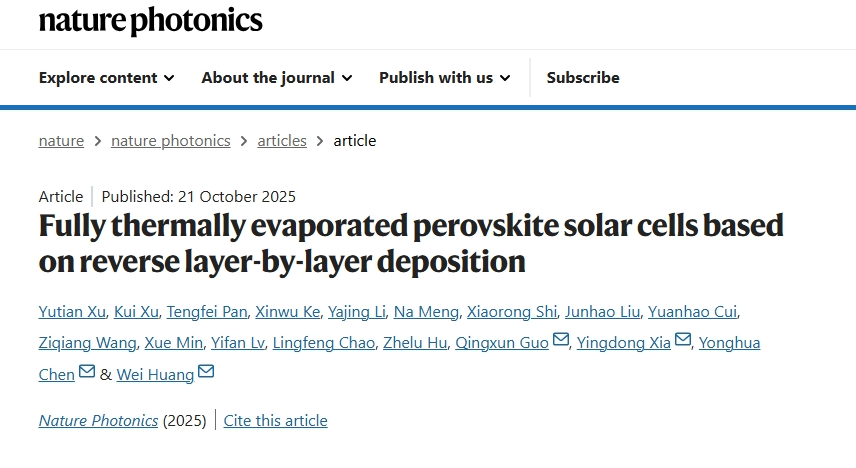
Task: Click the envelope icon next to Chen
Action: click(x=87, y=372)
